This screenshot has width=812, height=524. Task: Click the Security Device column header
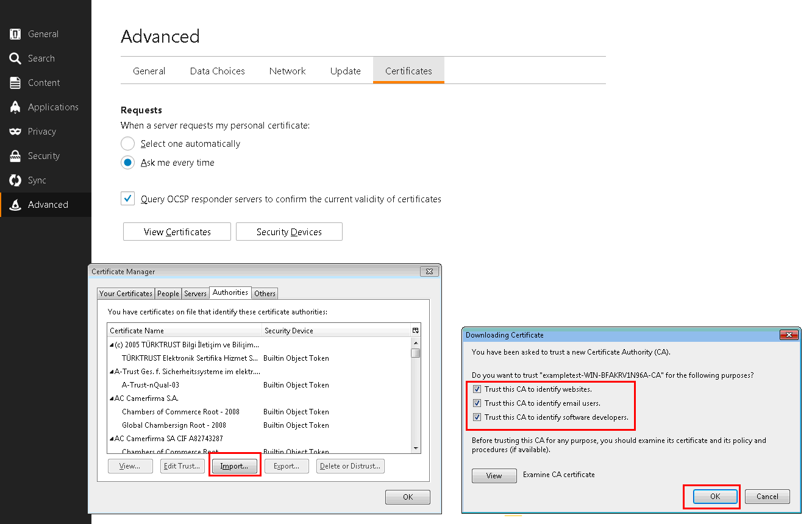(x=337, y=330)
